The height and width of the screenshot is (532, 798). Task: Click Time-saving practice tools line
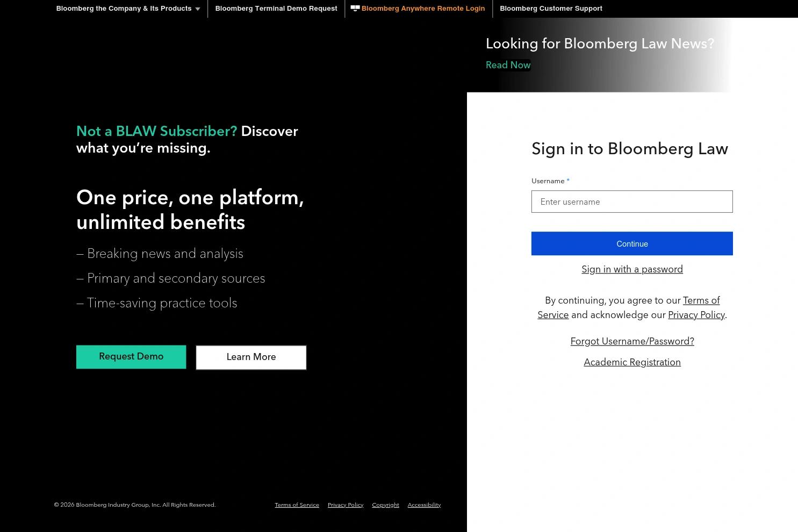click(156, 303)
